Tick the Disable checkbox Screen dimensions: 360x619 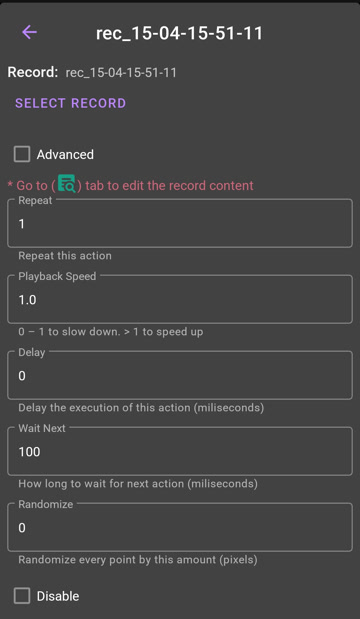pos(22,596)
